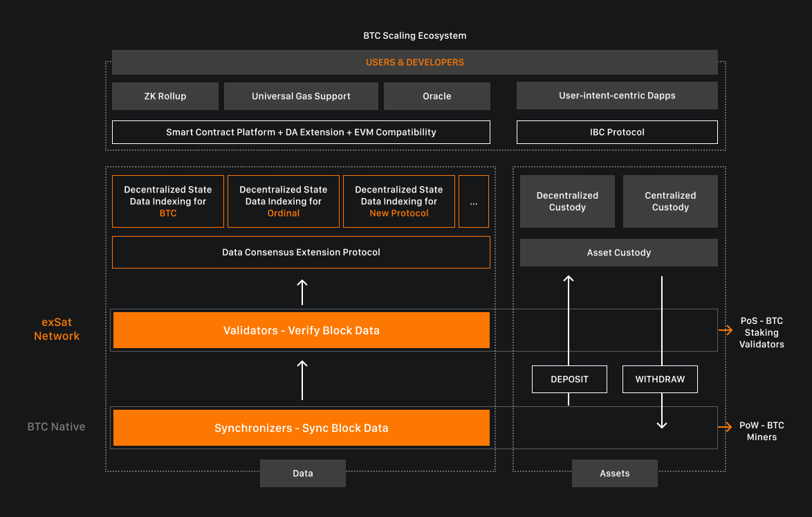Select Synchronizers - Sync Block Data bar
The height and width of the screenshot is (517, 812).
302,428
